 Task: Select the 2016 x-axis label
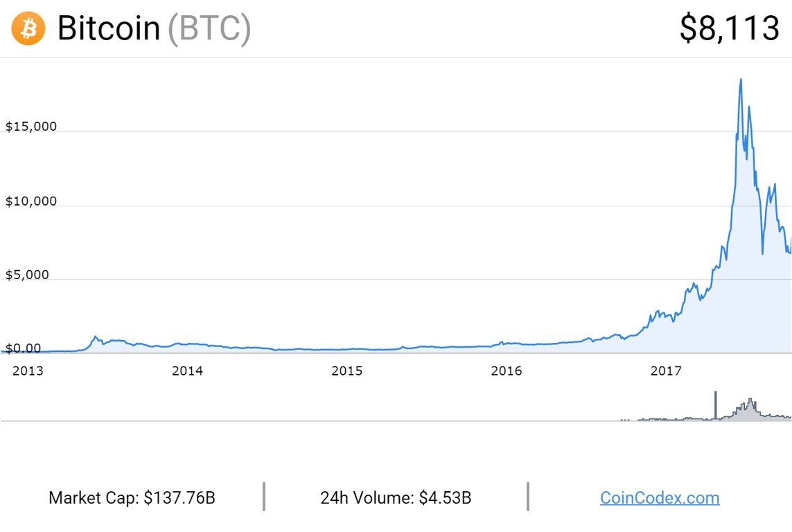pos(507,371)
